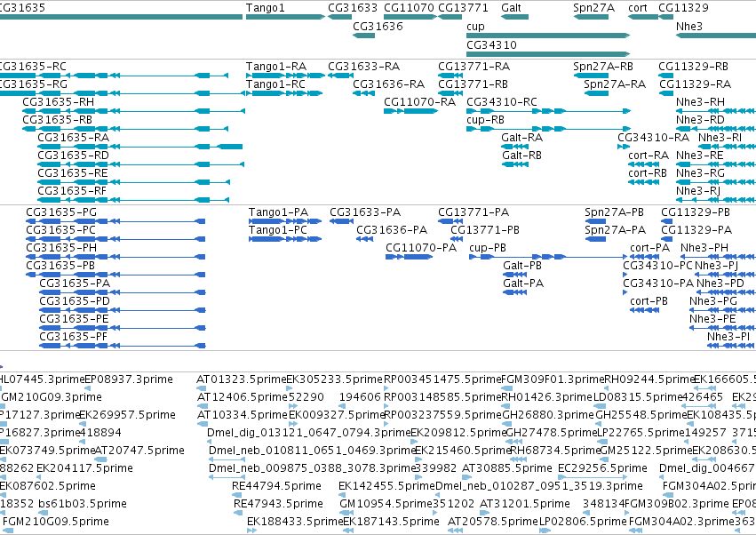This screenshot has width=756, height=535.
Task: Click the cup-RB transcript label
Action: [x=485, y=120]
